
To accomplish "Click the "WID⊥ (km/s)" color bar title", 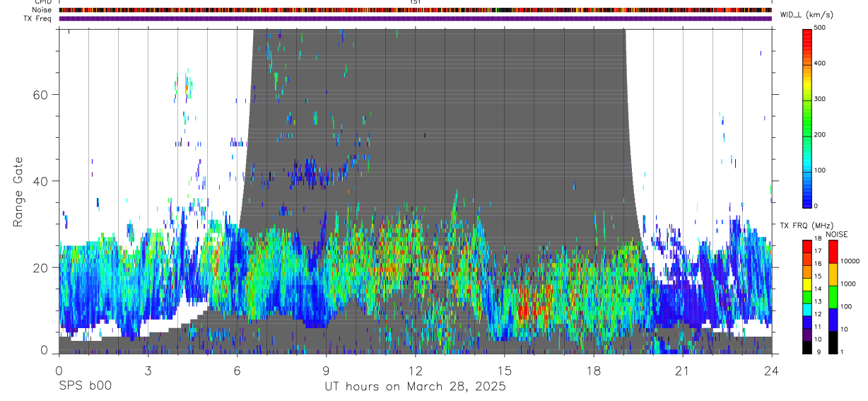I will coord(806,15).
